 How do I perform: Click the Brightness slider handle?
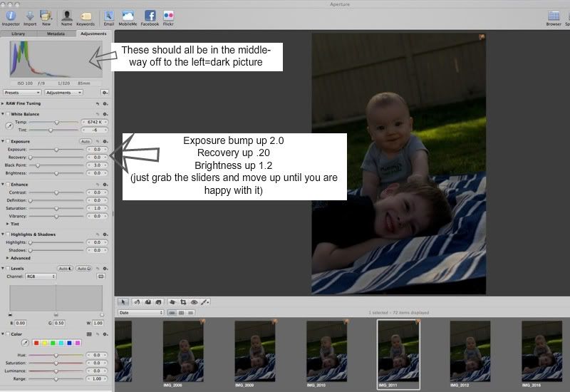[57, 173]
